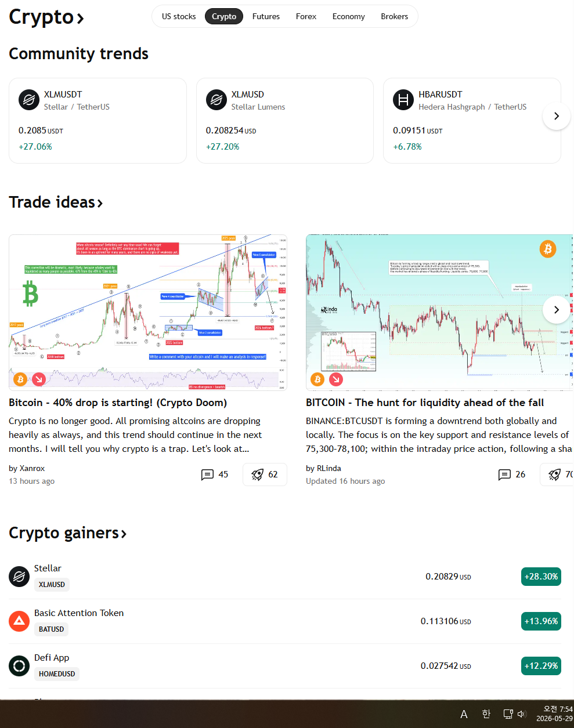Image resolution: width=574 pixels, height=728 pixels.
Task: Open comments on RLinda's BITCOIN idea
Action: point(512,475)
